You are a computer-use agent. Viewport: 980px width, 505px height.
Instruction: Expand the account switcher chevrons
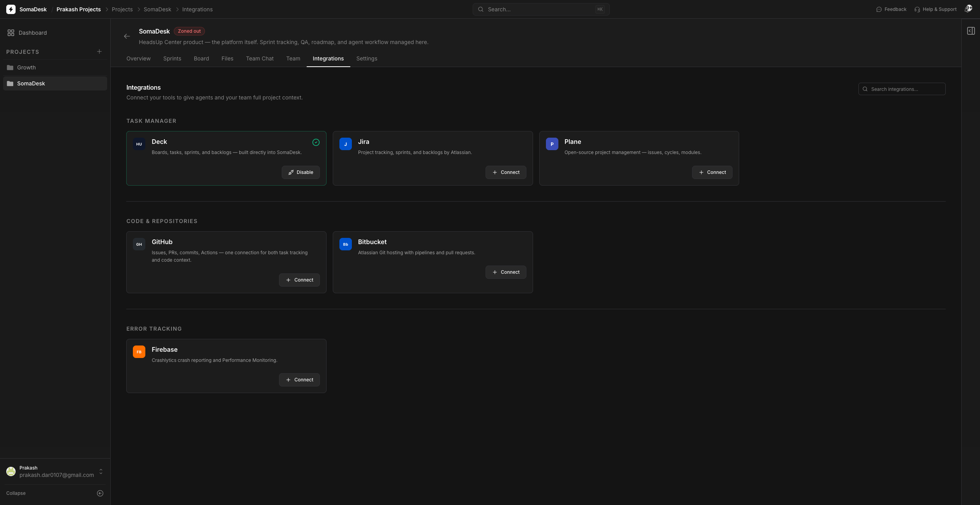point(101,471)
